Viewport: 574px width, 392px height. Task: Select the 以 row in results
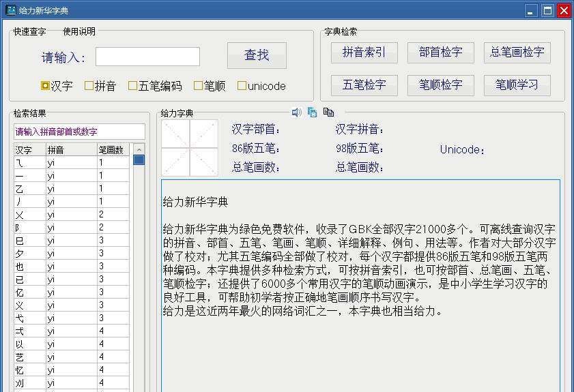pos(72,344)
